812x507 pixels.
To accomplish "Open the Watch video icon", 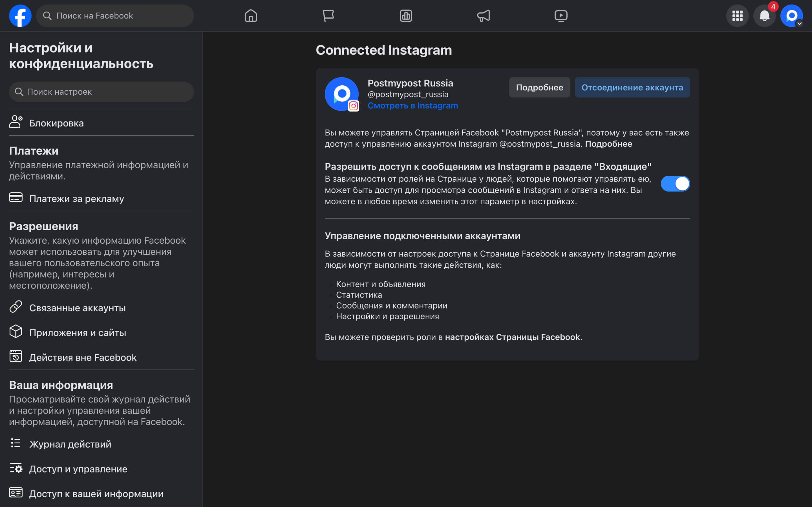I will [x=561, y=16].
